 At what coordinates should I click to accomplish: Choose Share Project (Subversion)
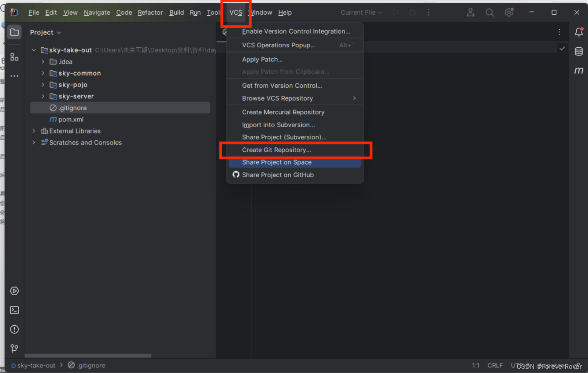point(295,137)
